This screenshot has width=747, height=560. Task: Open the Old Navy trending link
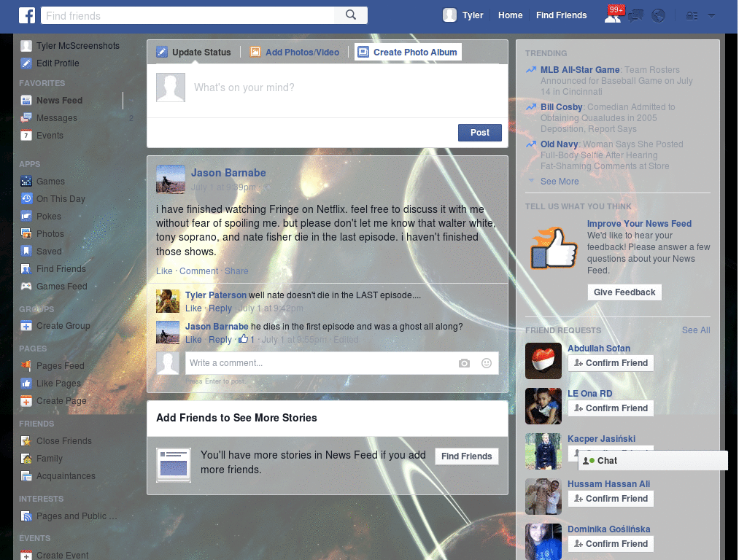[559, 144]
